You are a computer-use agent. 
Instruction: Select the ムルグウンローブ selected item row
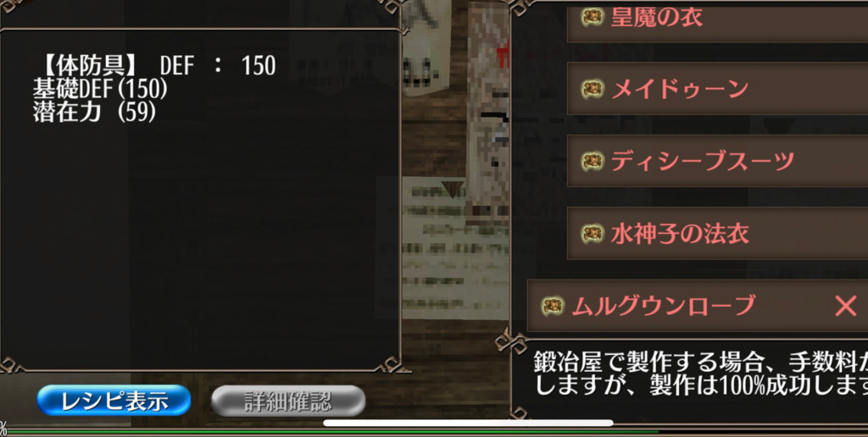698,306
